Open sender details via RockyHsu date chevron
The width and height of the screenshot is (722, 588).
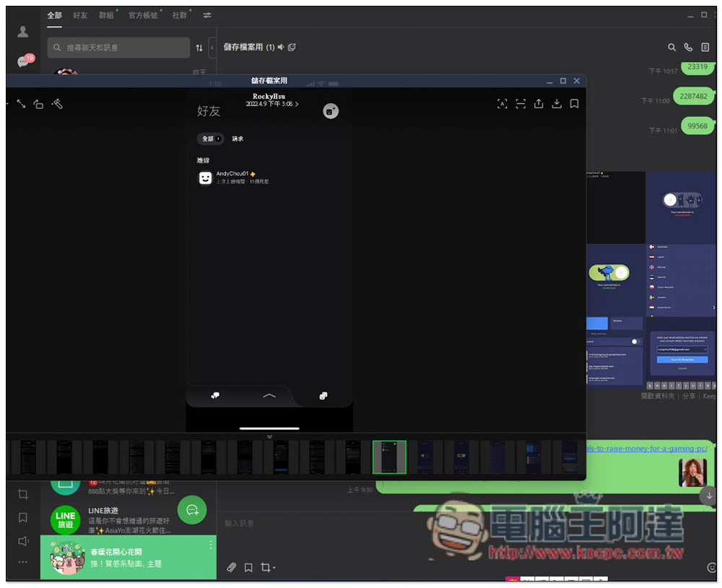pos(297,104)
